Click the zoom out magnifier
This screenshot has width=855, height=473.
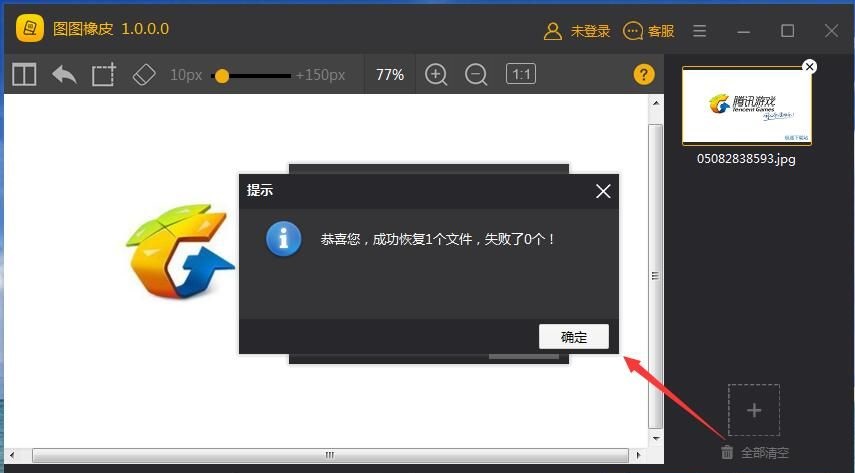pos(477,75)
